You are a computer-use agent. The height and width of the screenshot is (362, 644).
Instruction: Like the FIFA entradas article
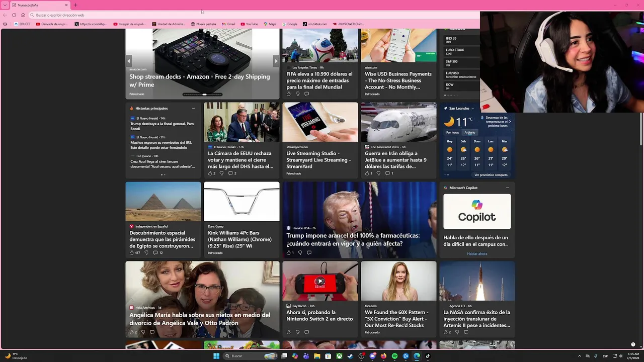(x=288, y=94)
